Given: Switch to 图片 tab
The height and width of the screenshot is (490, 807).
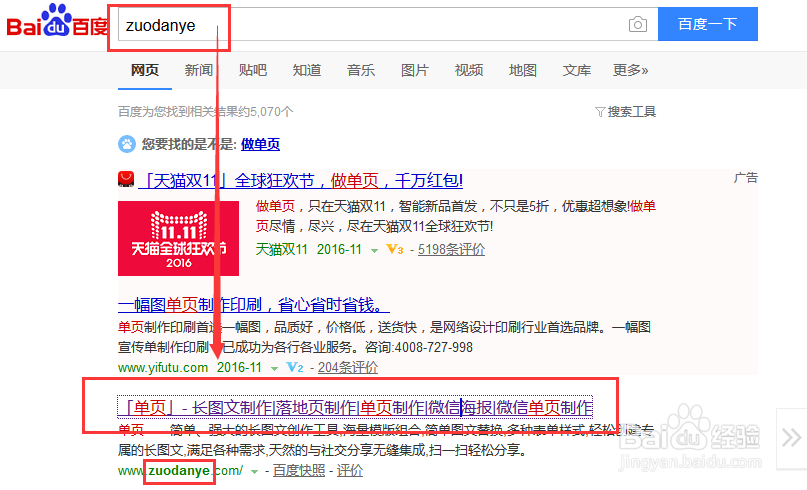Looking at the screenshot, I should [415, 70].
